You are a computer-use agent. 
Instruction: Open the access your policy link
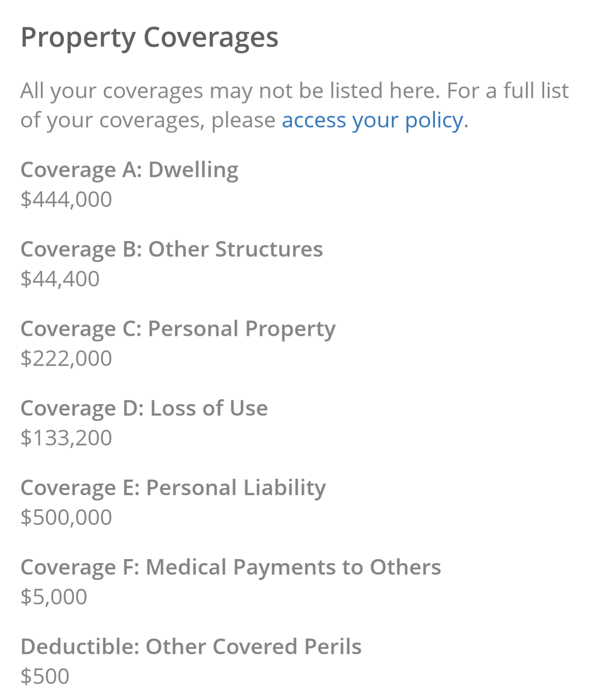point(373,120)
